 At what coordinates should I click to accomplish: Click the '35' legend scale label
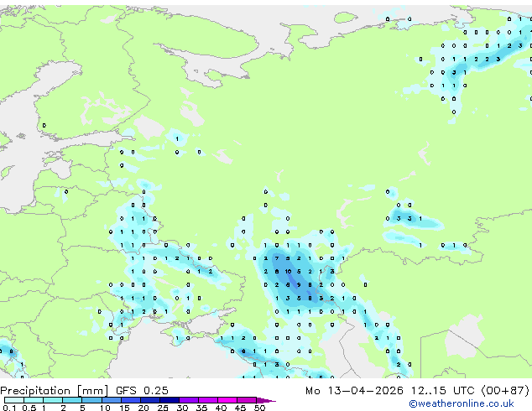coord(201,408)
